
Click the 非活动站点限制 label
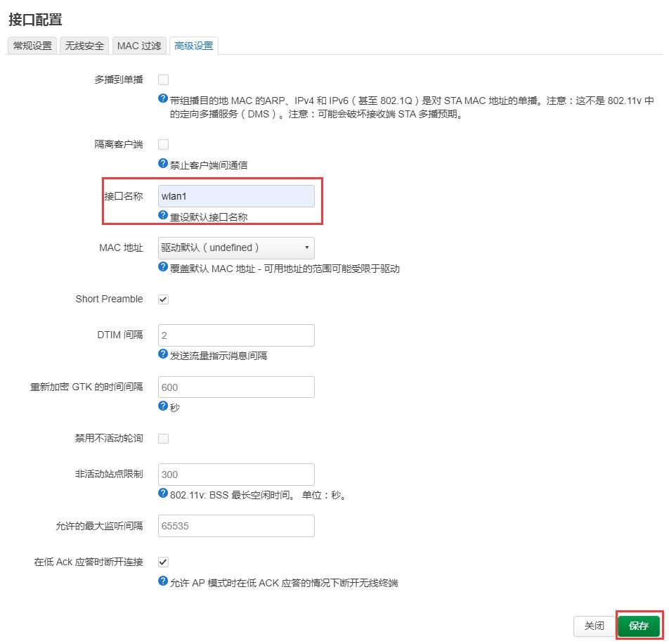click(109, 474)
